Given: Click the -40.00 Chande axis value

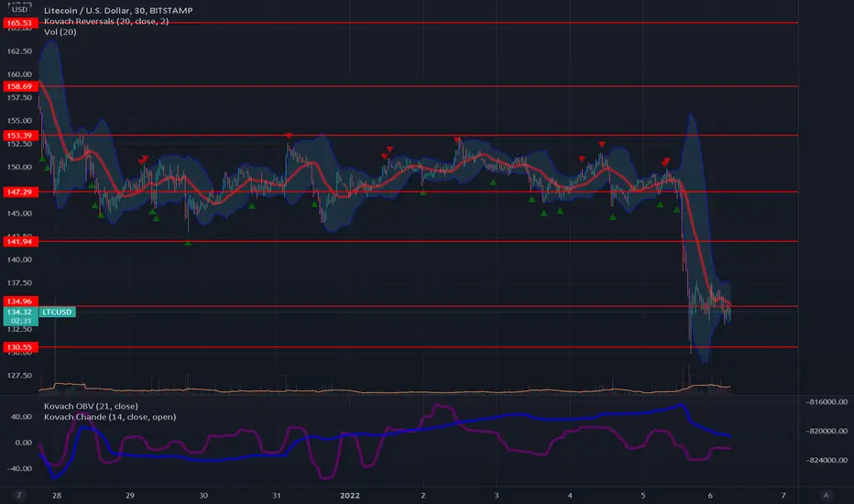Looking at the screenshot, I should tap(19, 468).
